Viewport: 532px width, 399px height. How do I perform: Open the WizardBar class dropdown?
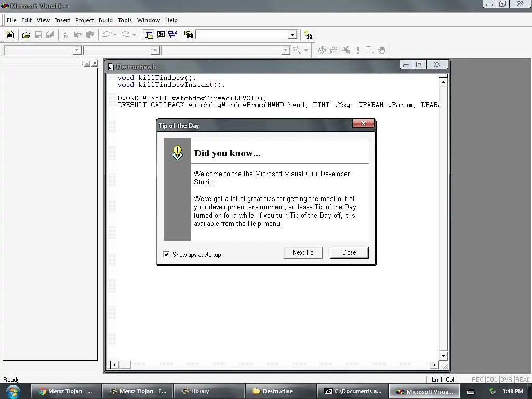(x=77, y=50)
